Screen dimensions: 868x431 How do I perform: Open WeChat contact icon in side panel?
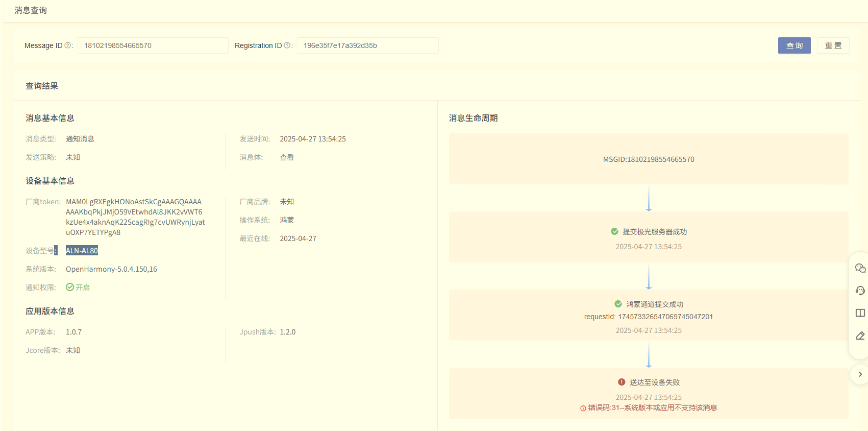coord(860,268)
